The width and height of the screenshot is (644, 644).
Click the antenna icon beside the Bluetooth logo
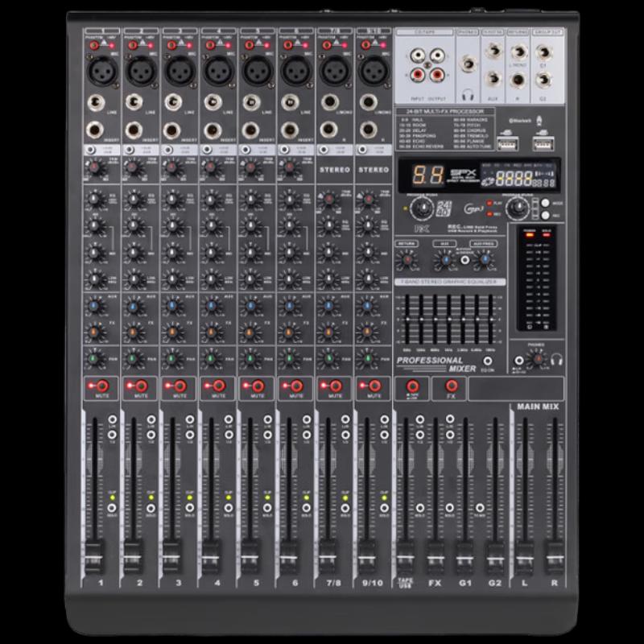[538, 120]
